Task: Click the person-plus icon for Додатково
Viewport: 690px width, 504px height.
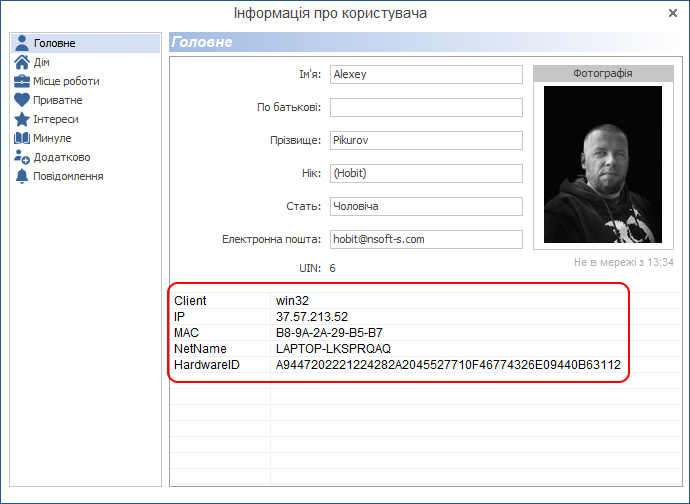Action: tap(22, 157)
